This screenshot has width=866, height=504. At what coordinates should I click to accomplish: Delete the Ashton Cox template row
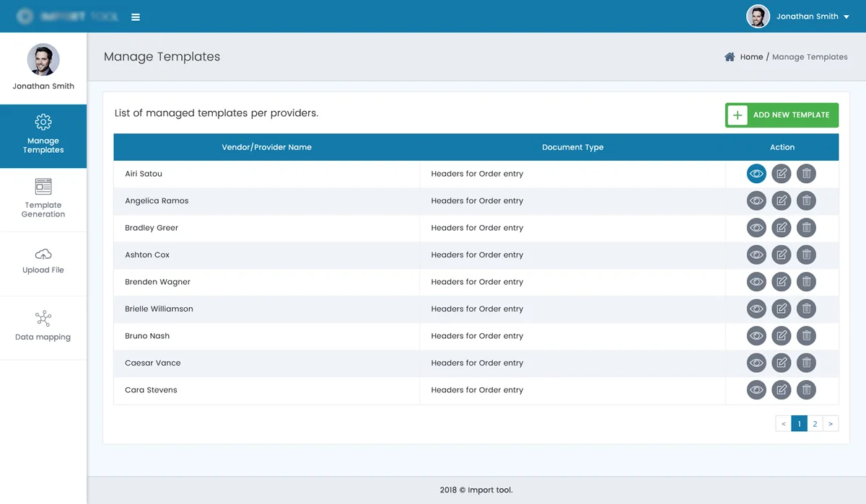click(807, 255)
